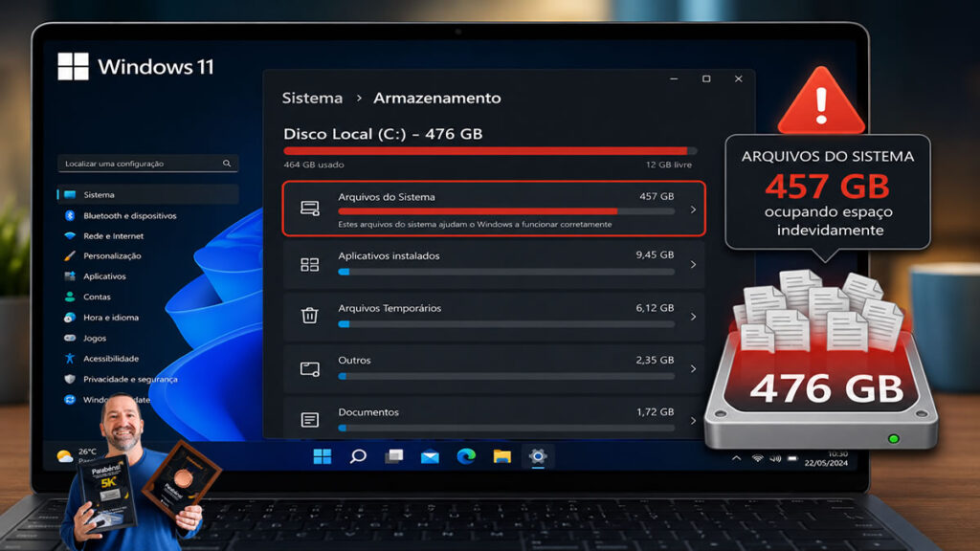The width and height of the screenshot is (980, 551).
Task: Click the Disco Local usage bar
Action: pyautogui.click(x=490, y=150)
